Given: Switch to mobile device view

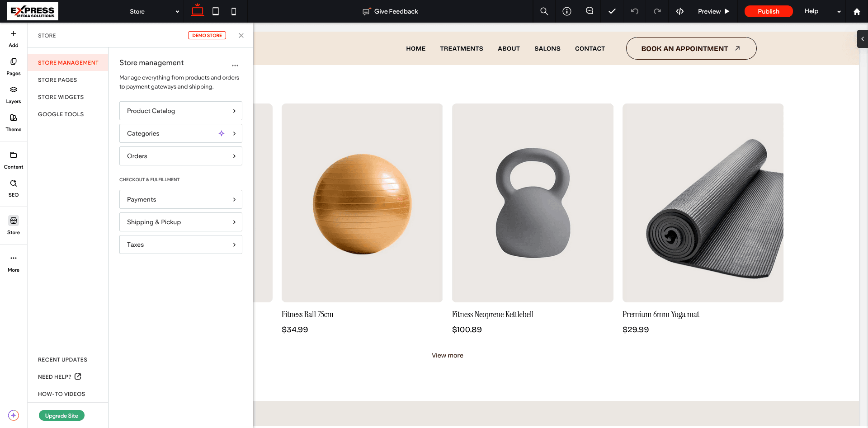Looking at the screenshot, I should 234,11.
